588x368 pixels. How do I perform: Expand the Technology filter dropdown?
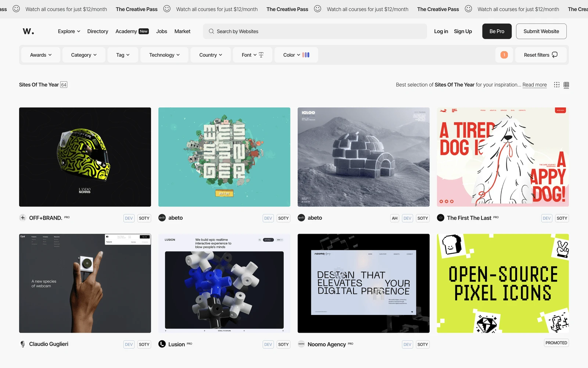(165, 55)
